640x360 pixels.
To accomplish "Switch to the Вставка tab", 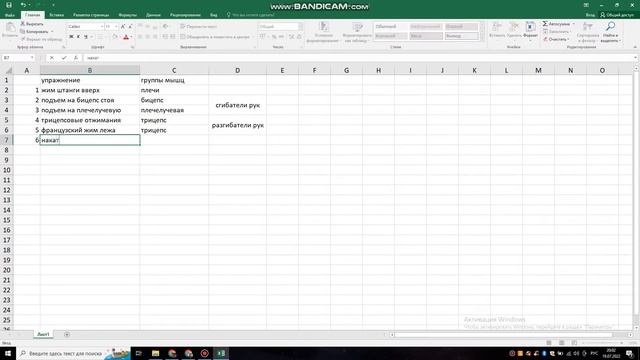I will pos(56,15).
